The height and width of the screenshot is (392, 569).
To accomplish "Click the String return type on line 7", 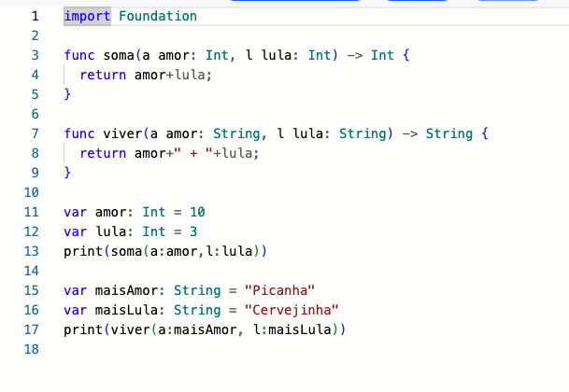I will 448,133.
